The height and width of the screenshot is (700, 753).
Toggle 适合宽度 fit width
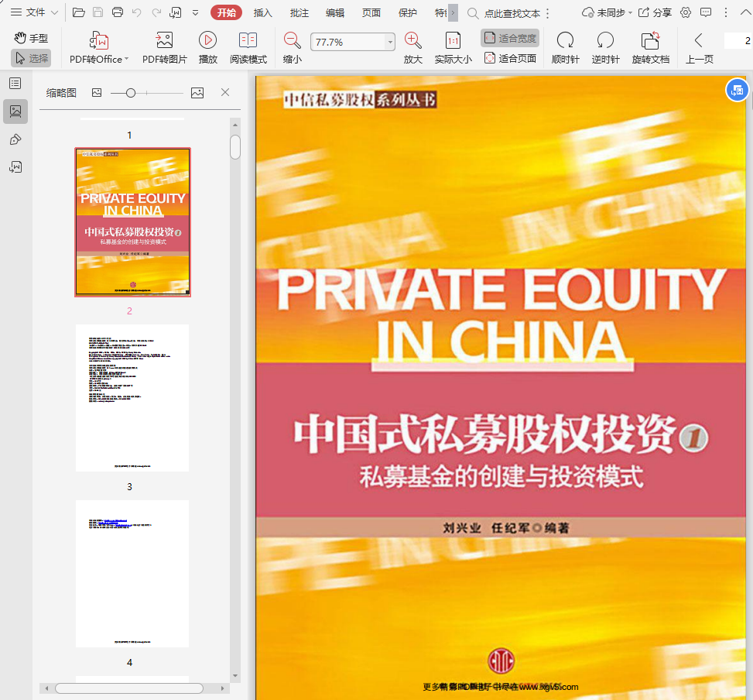tap(510, 38)
